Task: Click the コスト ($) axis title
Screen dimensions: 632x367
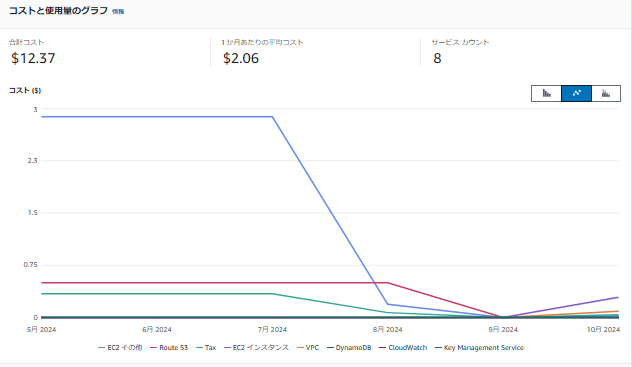Action: (x=25, y=91)
